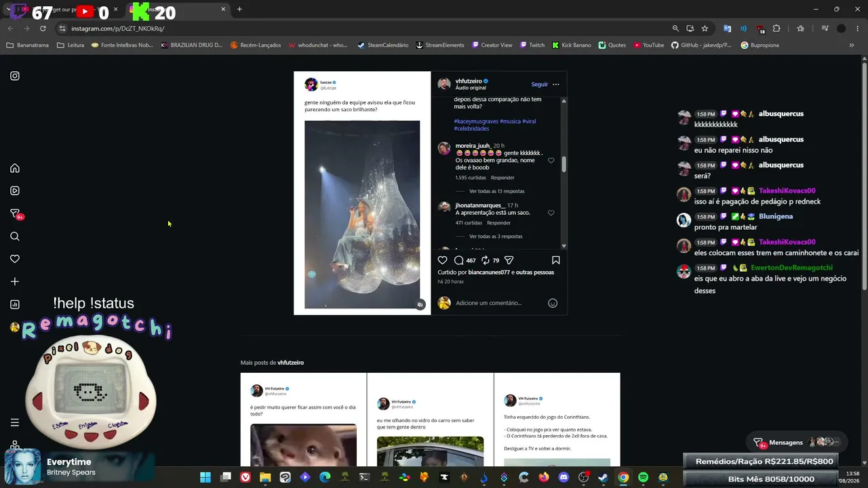This screenshot has width=868, height=488.
Task: Open the post options three-dot menu
Action: coord(556,85)
